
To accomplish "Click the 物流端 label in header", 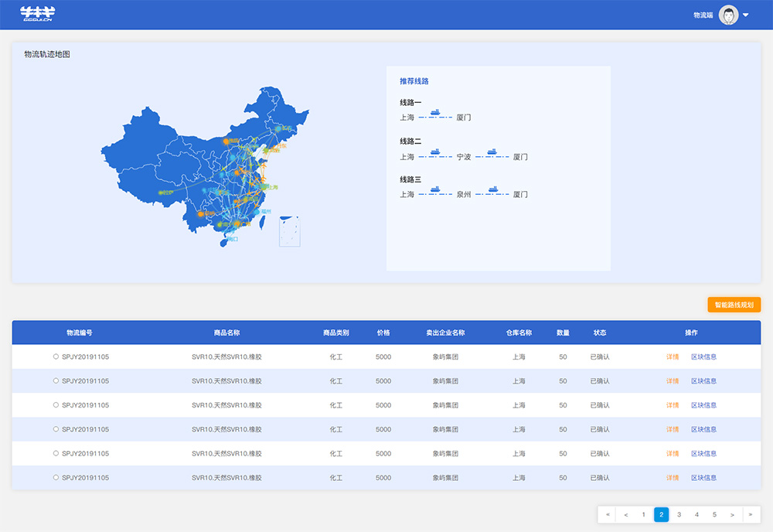I will 703,15.
